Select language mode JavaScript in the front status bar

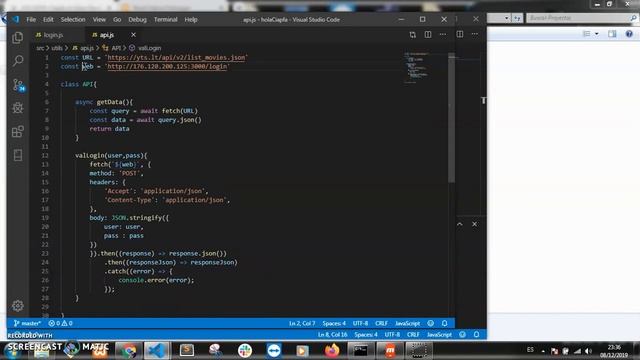tap(407, 323)
